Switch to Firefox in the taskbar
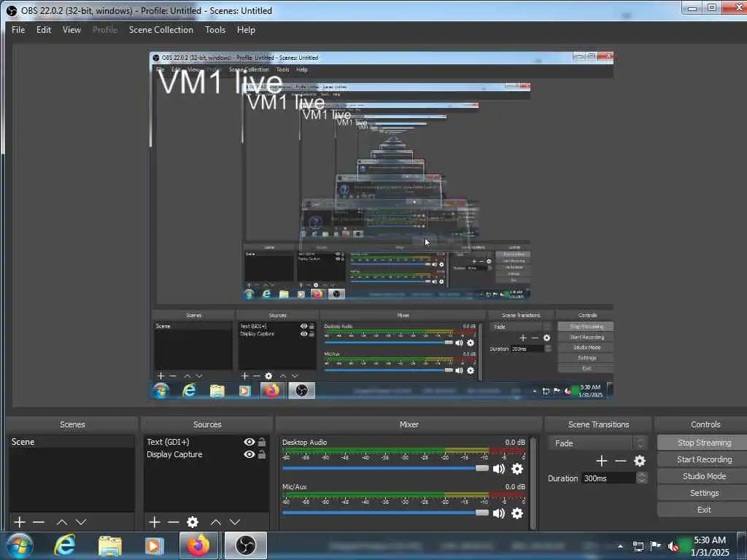Screen dimensions: 747x560 pos(198,545)
